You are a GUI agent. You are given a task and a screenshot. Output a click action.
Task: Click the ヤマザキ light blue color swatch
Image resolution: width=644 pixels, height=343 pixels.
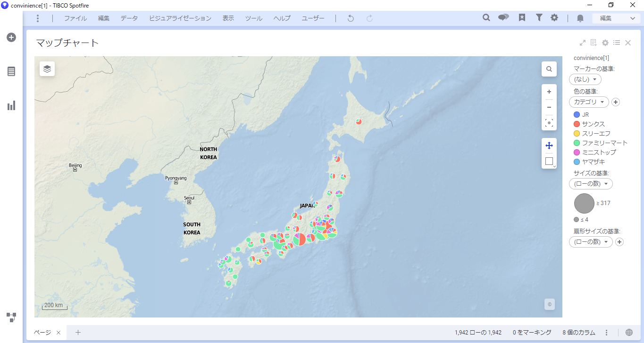click(577, 162)
